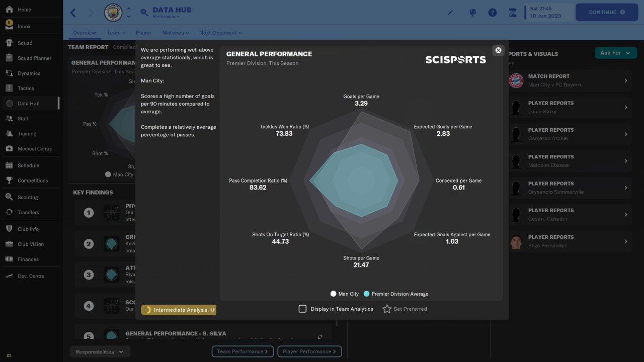Open Squad Planner icon in sidebar
This screenshot has width=644, height=362.
click(x=9, y=58)
